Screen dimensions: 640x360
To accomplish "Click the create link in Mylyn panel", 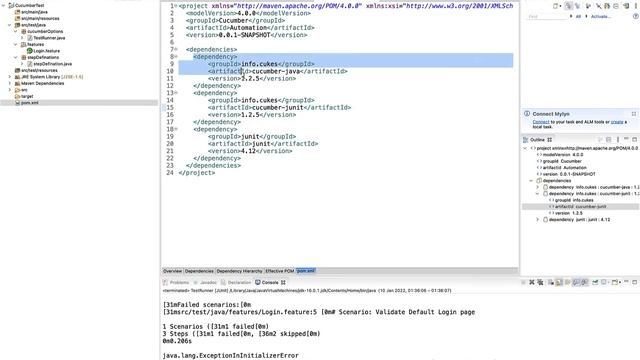I will click(617, 122).
